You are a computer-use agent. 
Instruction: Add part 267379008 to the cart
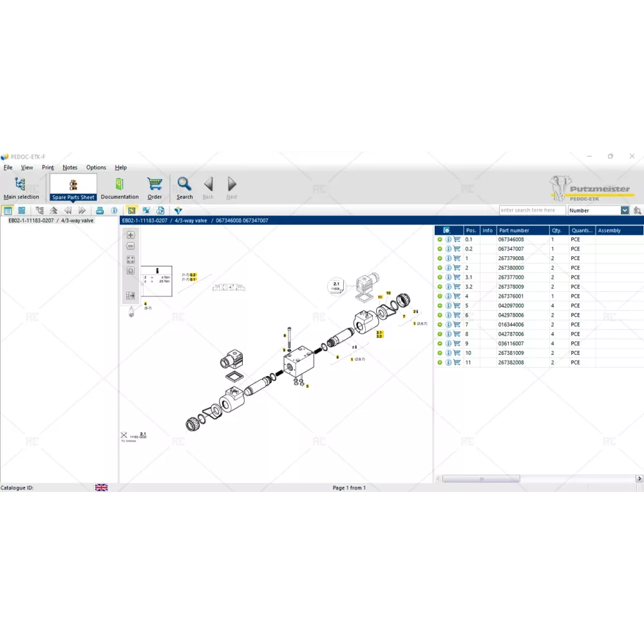(x=457, y=258)
